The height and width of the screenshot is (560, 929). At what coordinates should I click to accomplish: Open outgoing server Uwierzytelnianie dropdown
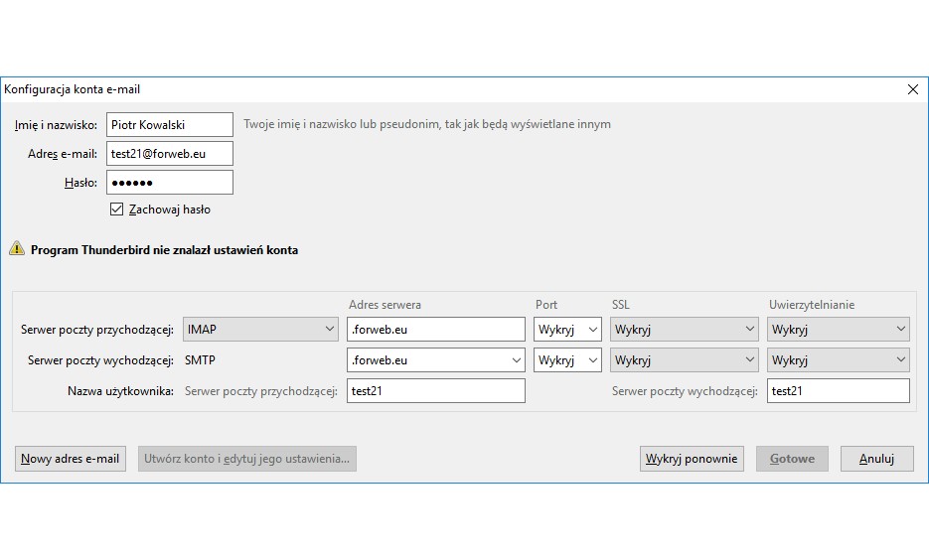click(x=838, y=359)
